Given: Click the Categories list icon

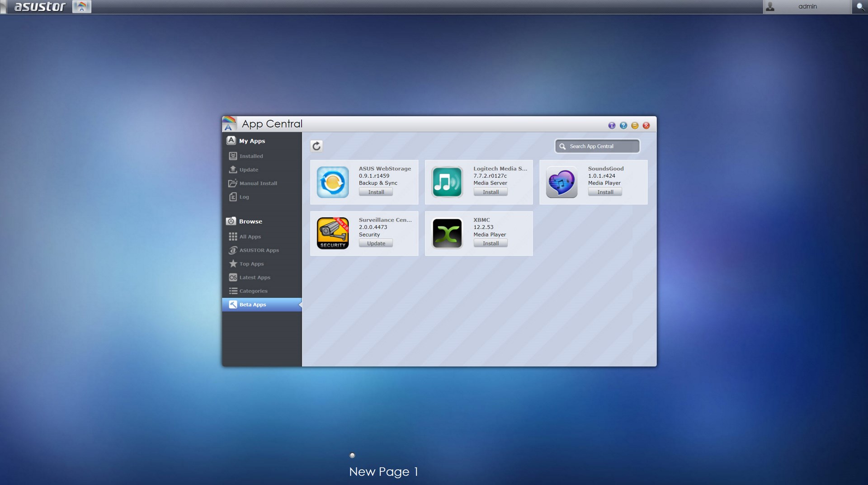Looking at the screenshot, I should pyautogui.click(x=233, y=291).
